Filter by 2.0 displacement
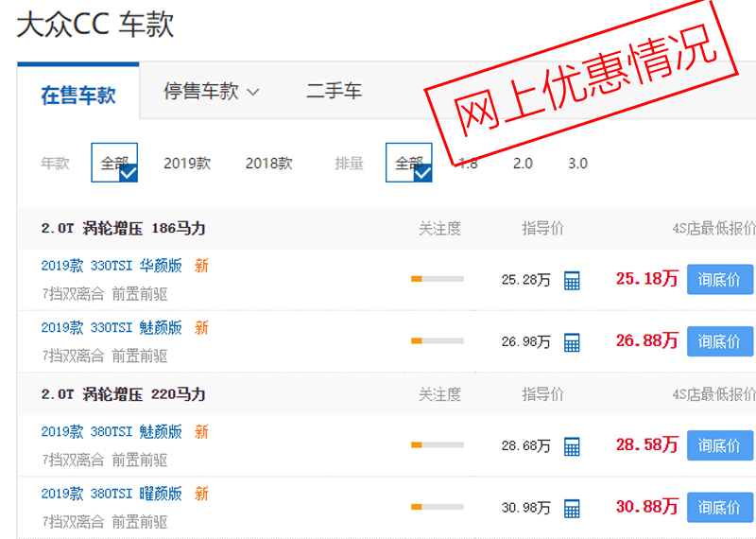This screenshot has height=539, width=756. [523, 164]
